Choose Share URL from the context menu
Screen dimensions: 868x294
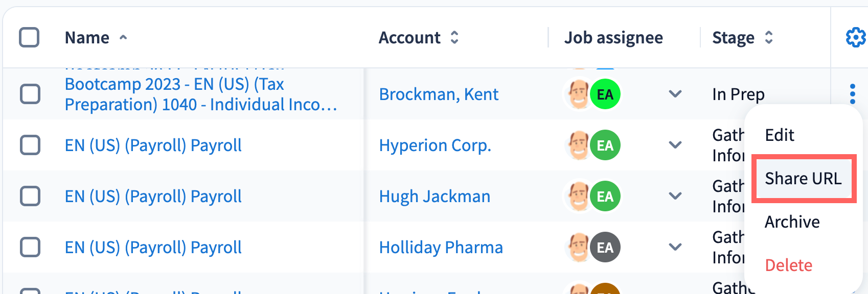(803, 179)
